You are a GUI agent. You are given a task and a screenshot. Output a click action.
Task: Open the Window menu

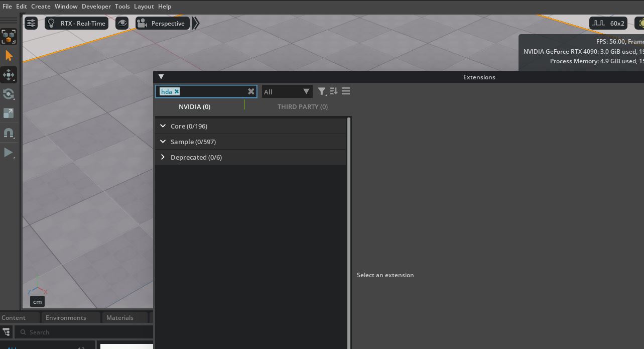pos(66,7)
